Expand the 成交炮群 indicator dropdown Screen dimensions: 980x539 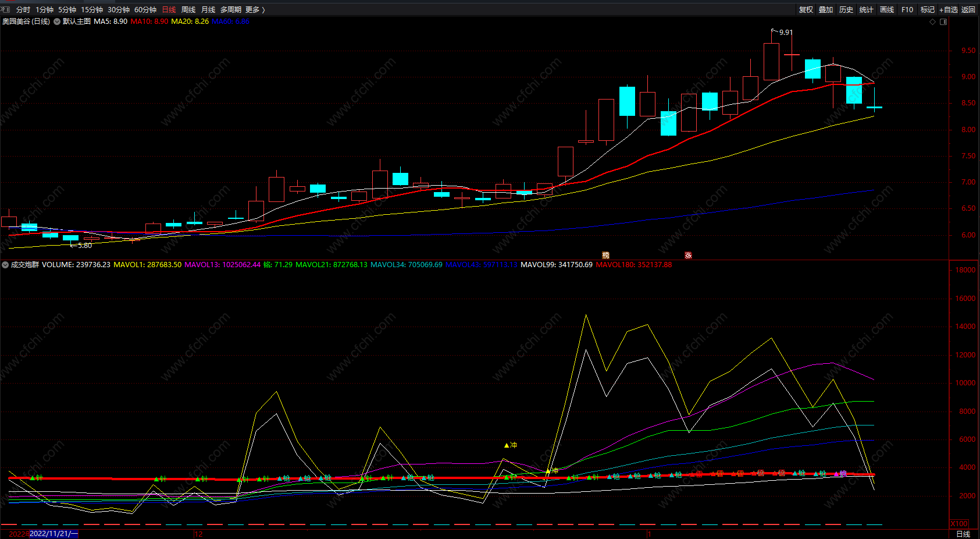5,265
